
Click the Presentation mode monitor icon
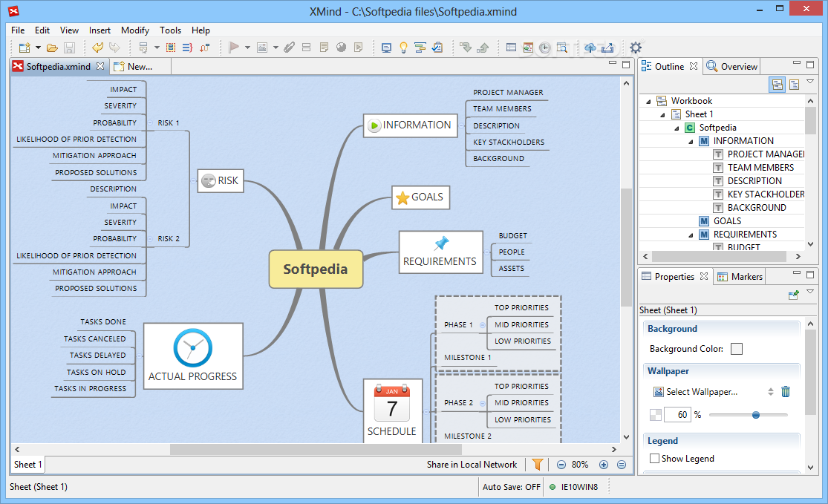point(387,48)
